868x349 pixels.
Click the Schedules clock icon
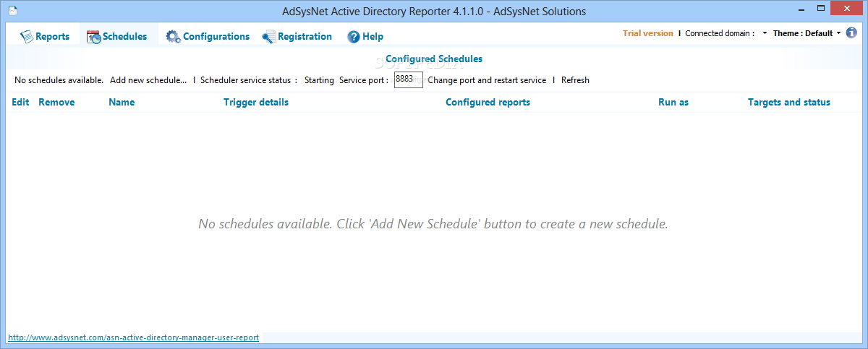[93, 36]
